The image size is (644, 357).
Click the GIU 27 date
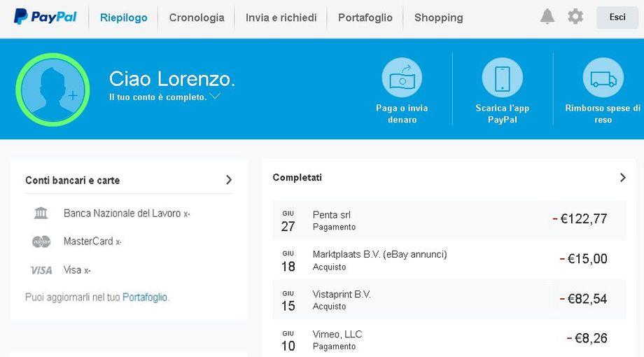(288, 221)
